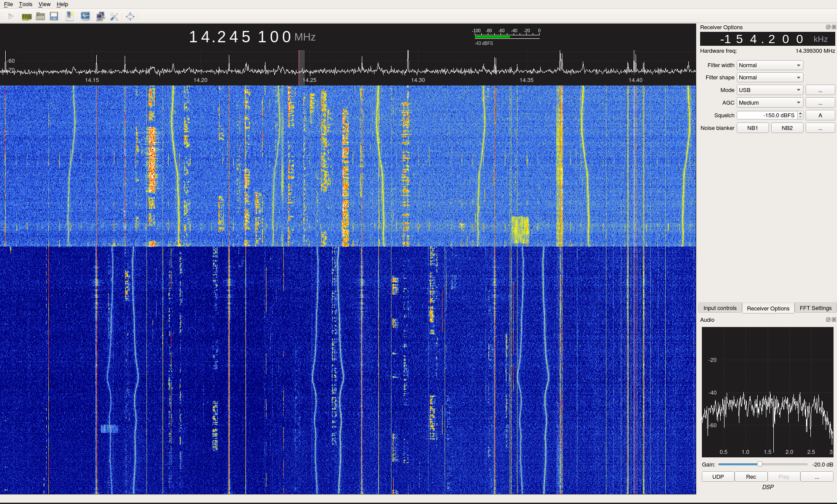Click the 14.30 frequency axis label
Viewport: 837px width, 504px height.
[418, 80]
